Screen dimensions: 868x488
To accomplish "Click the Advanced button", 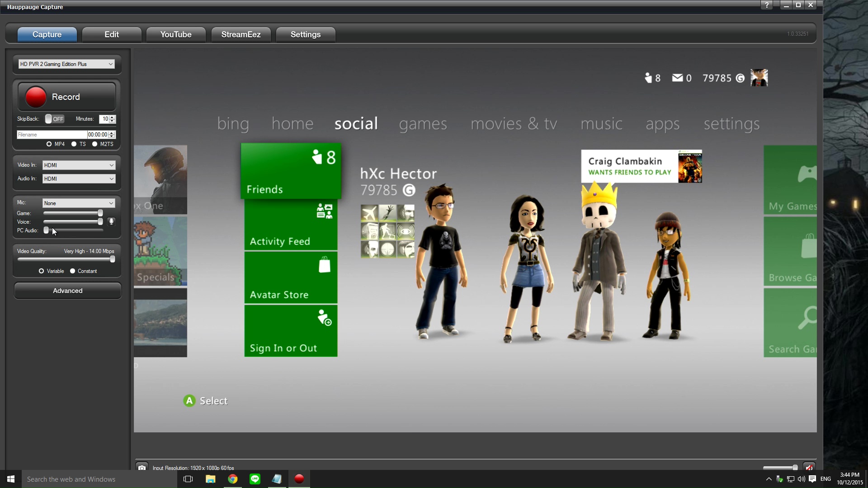I will [67, 291].
